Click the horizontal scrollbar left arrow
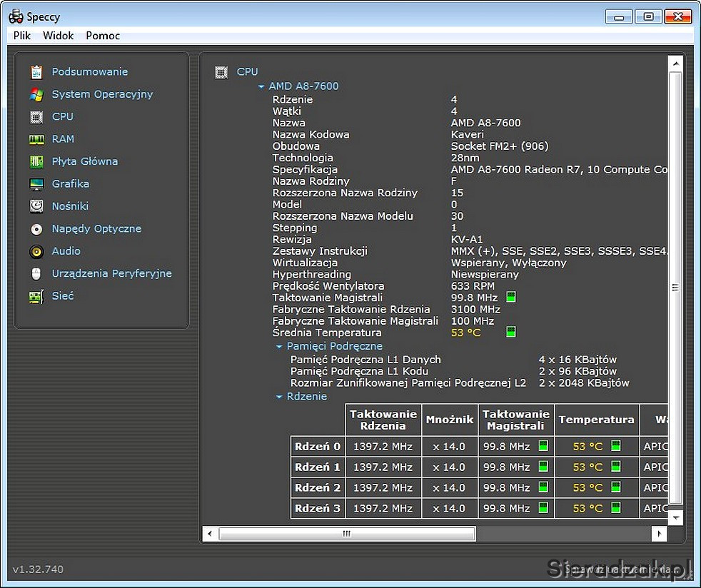Viewport: 701px width, 588px height. 210,534
